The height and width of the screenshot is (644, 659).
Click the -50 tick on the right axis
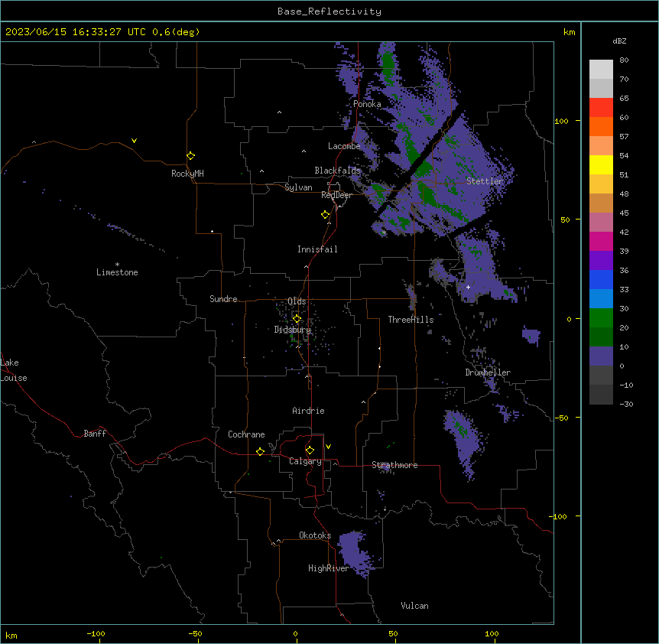[561, 418]
